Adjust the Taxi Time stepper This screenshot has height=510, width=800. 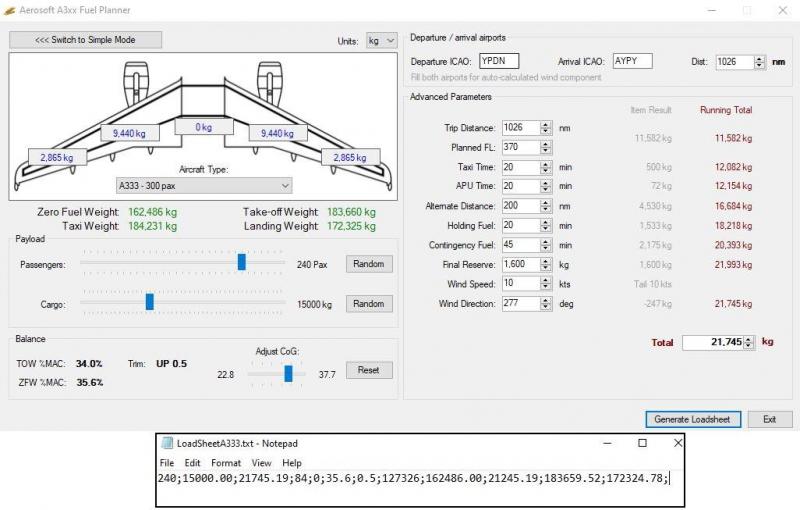pos(546,167)
